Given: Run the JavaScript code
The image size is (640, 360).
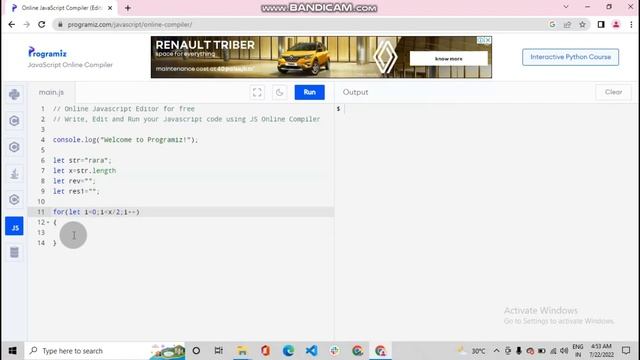Looking at the screenshot, I should (309, 92).
